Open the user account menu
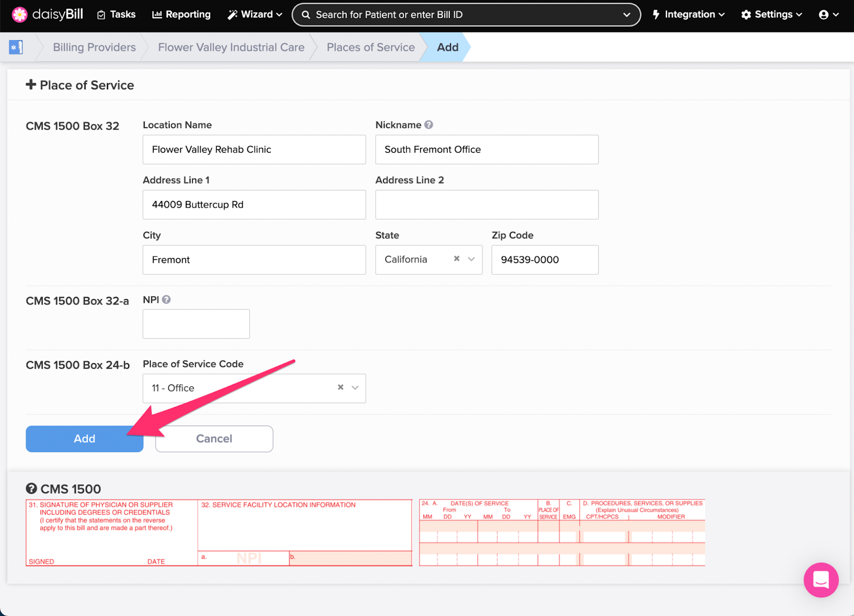Screen dimensions: 854x616 point(829,14)
